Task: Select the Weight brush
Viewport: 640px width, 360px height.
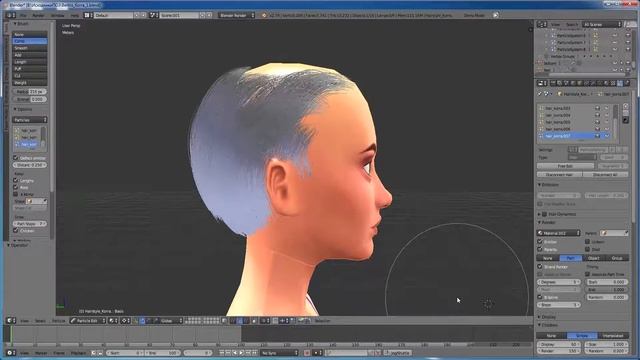Action: click(29, 83)
